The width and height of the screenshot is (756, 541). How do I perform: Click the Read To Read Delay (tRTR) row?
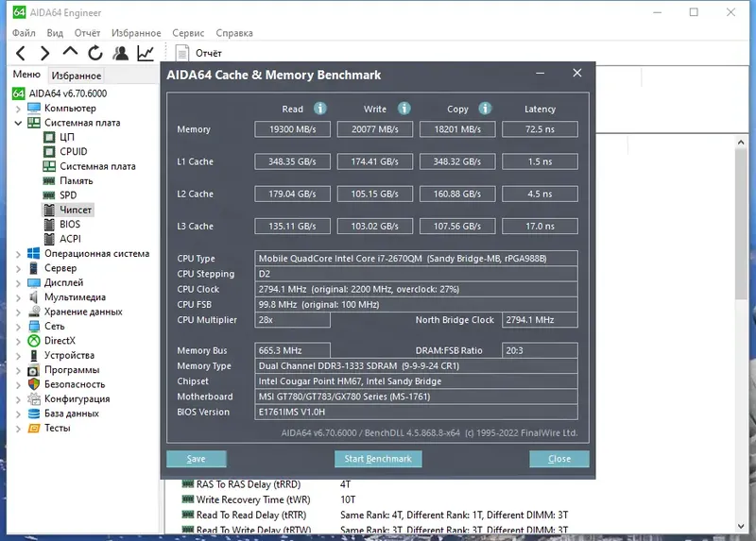(375, 515)
